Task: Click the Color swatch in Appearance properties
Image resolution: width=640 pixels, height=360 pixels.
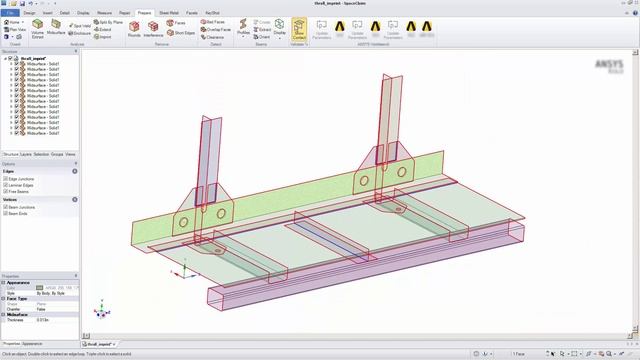Action: coord(40,288)
